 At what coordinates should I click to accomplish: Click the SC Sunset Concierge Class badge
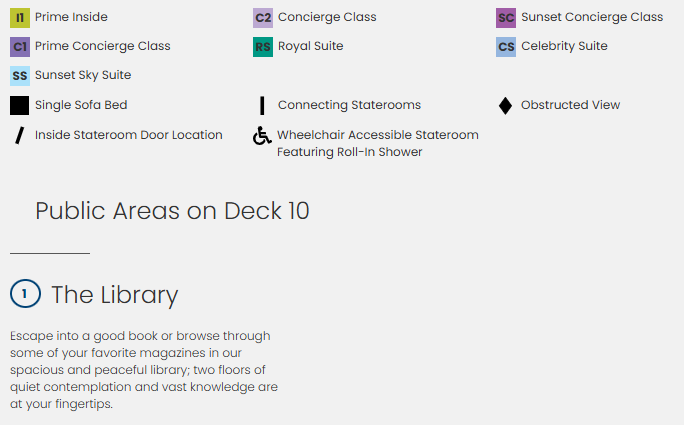(x=506, y=17)
